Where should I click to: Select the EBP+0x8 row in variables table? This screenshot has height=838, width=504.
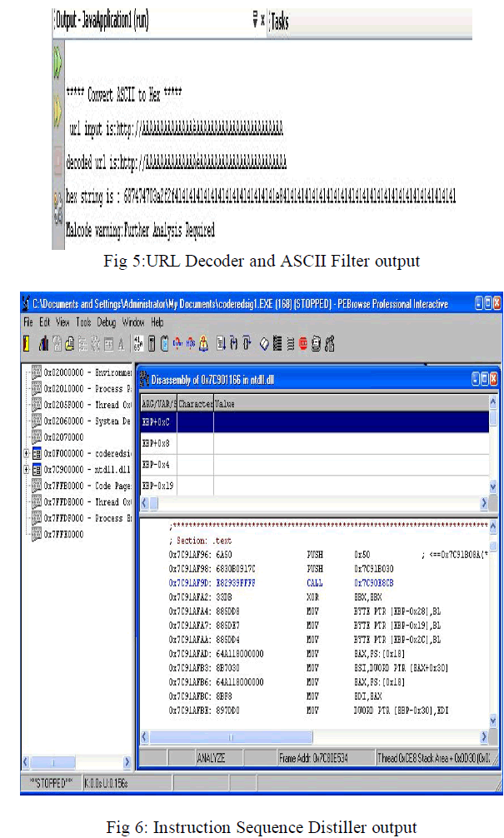(x=157, y=443)
